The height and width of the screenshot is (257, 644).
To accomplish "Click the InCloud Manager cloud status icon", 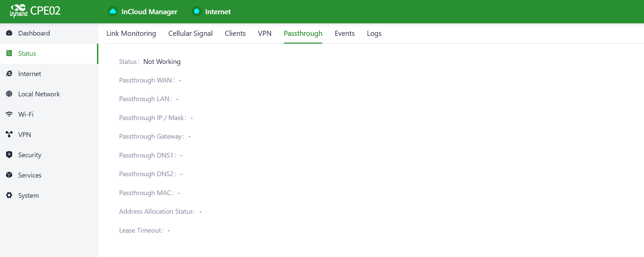I will tap(113, 11).
